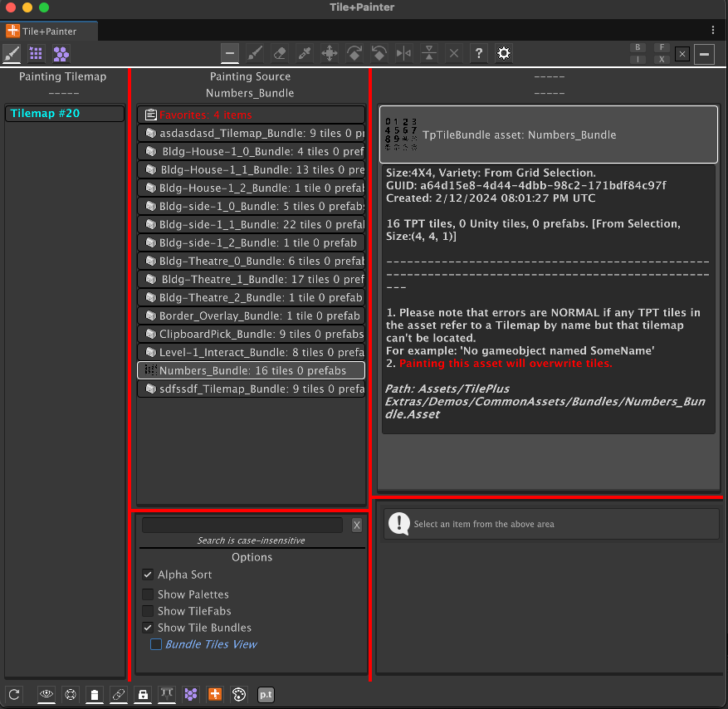The height and width of the screenshot is (709, 728).
Task: Click the orange plus Tile+ icon in bottom toolbar
Action: pyautogui.click(x=215, y=695)
